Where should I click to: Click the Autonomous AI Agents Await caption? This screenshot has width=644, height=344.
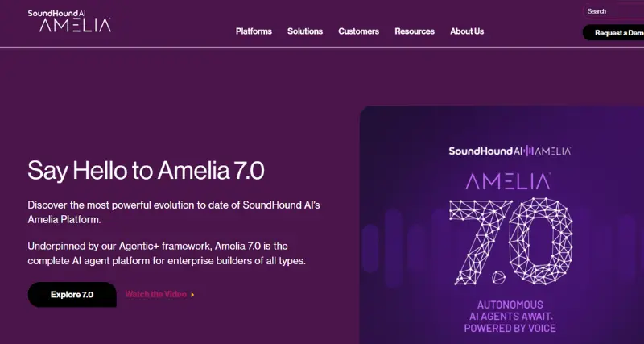pos(510,311)
